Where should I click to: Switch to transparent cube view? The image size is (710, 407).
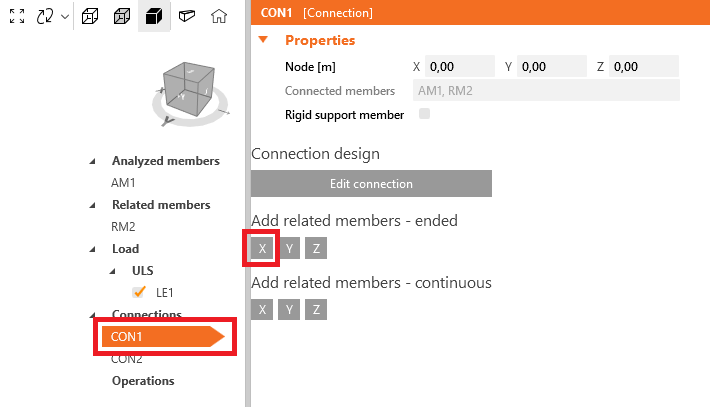click(x=121, y=16)
